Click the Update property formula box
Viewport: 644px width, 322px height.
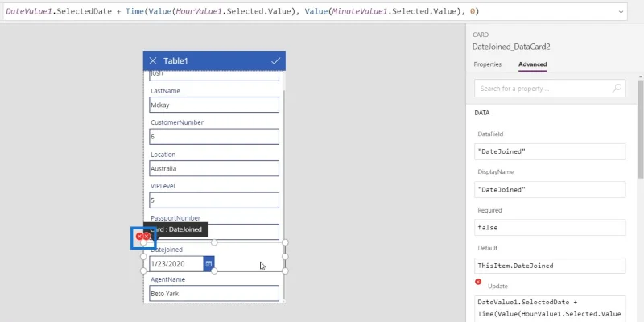(550, 308)
